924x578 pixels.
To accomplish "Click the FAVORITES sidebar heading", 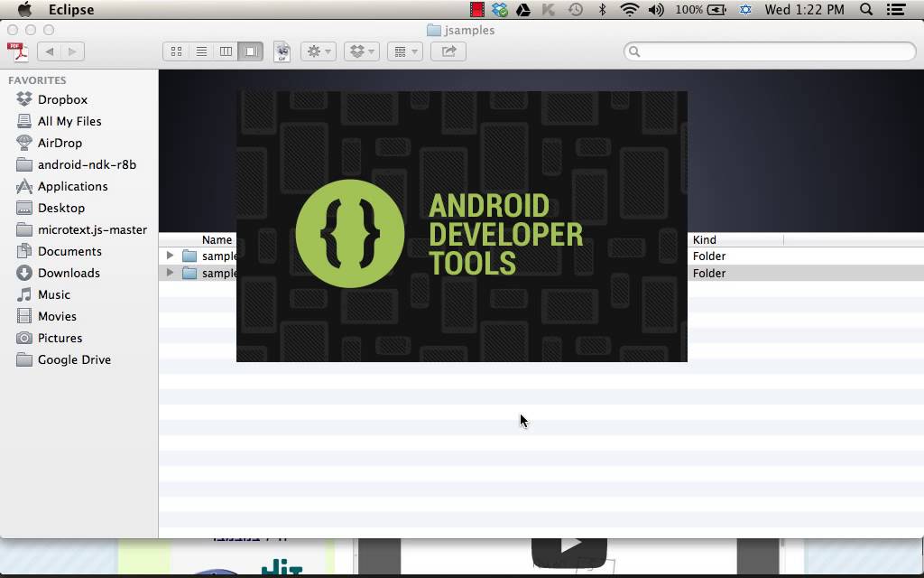I will (x=37, y=80).
